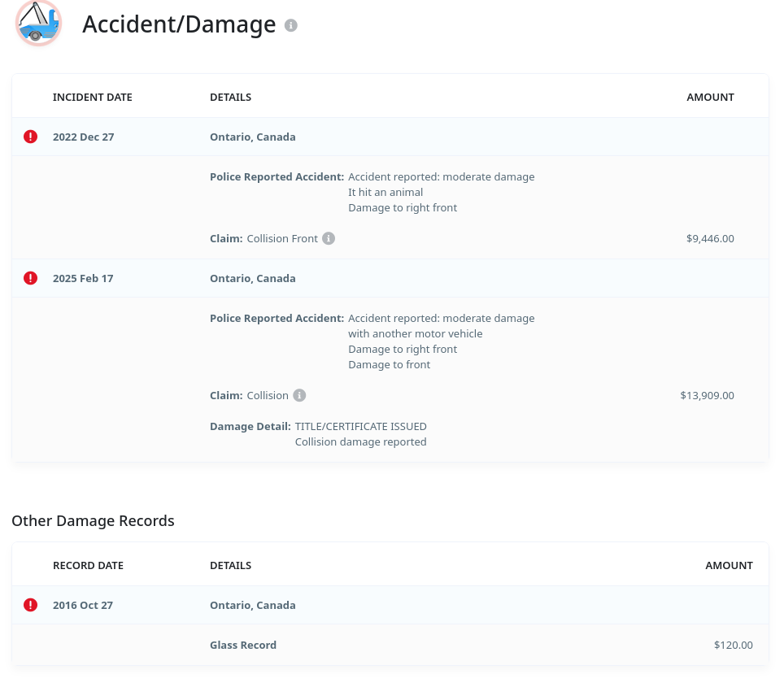This screenshot has height=687, width=784.
Task: Click the $9,446.00 claim amount
Action: [710, 239]
